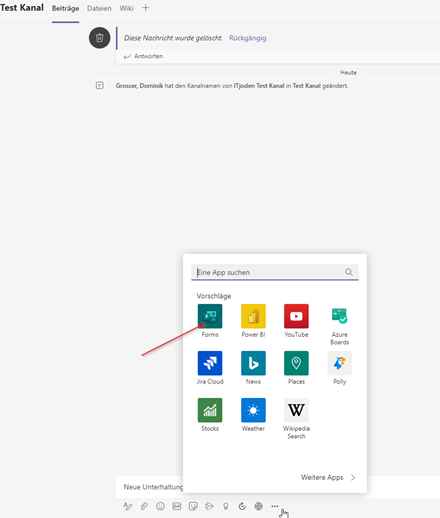Click Rückgängig to undo deletion
Image resolution: width=440 pixels, height=518 pixels.
[247, 38]
